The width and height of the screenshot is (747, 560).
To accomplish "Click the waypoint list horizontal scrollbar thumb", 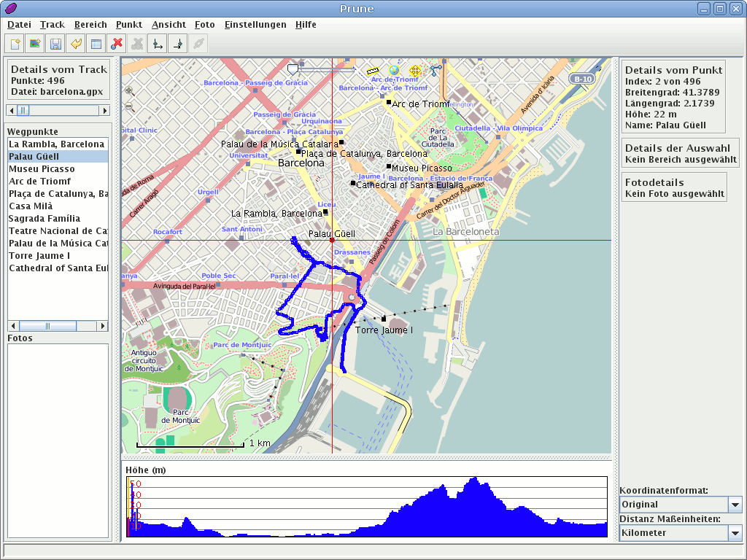I will 47,326.
